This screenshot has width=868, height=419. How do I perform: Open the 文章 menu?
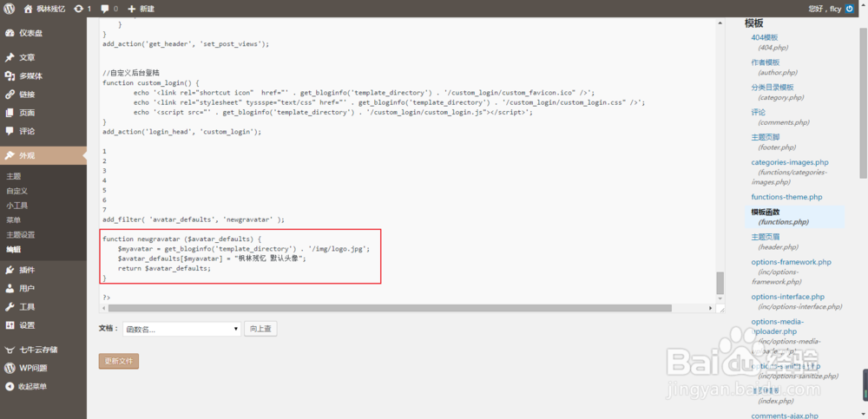pos(43,58)
